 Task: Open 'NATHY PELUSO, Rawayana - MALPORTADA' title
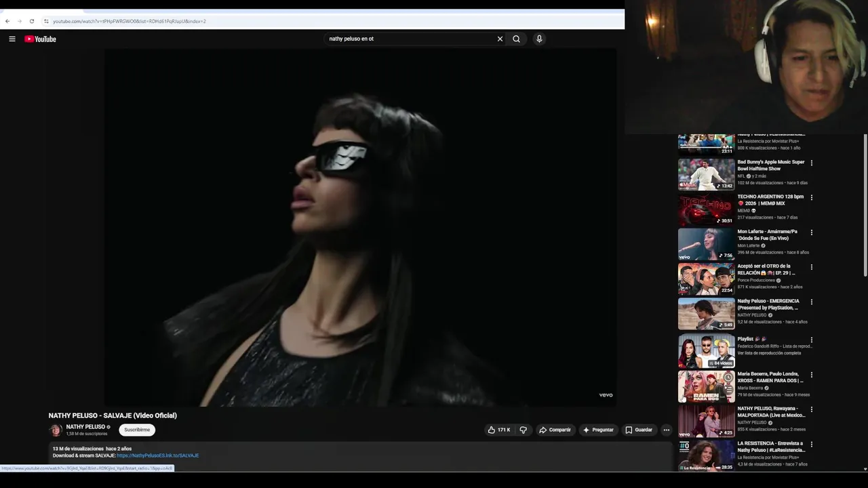[x=772, y=412]
